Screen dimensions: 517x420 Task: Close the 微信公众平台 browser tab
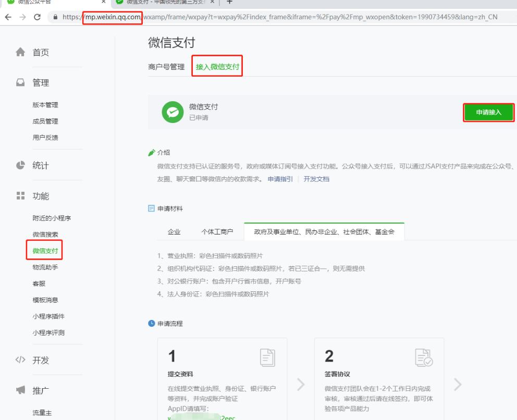[104, 2]
